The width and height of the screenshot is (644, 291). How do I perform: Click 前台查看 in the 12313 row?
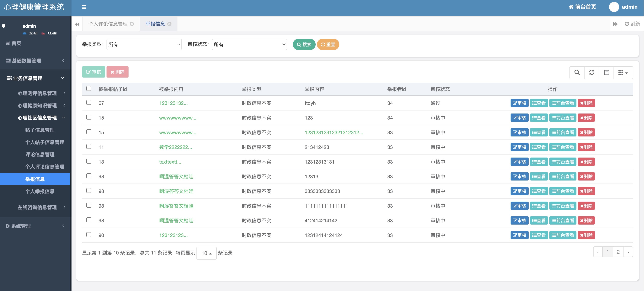click(x=563, y=177)
